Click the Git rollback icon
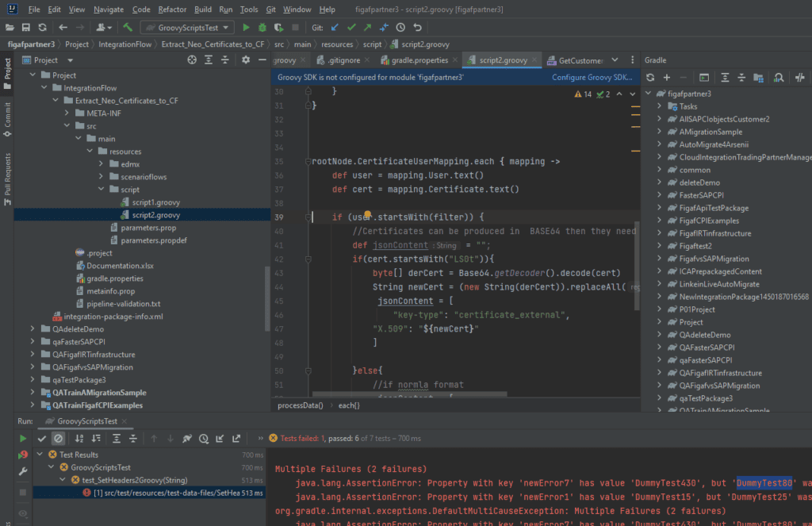 click(x=417, y=28)
